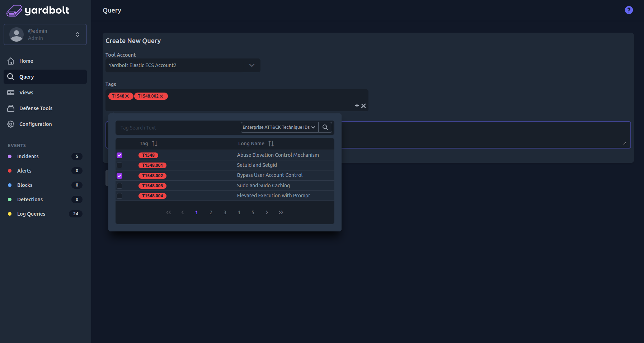Remove the T1548.002 tag chip with its X

(161, 96)
